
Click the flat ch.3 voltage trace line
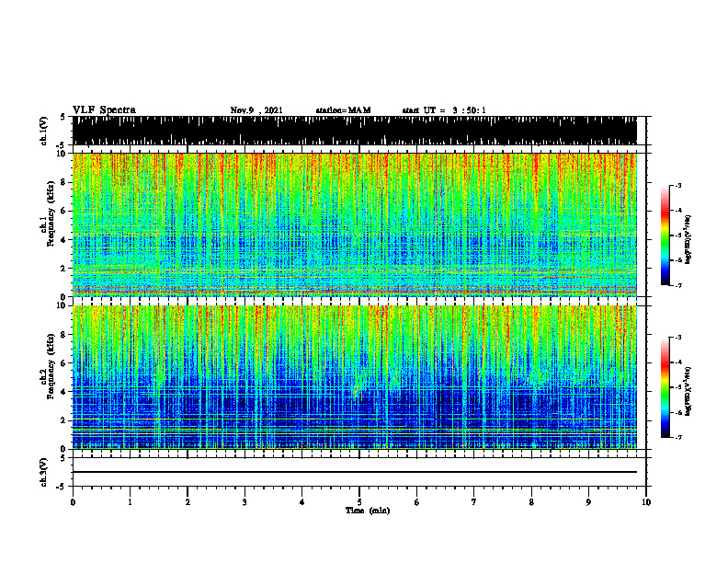(354, 472)
